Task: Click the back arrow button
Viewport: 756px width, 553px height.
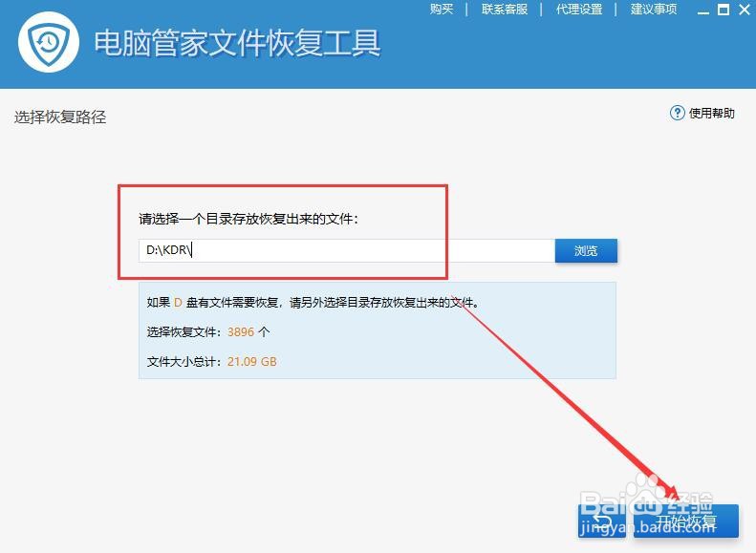Action: 602,521
